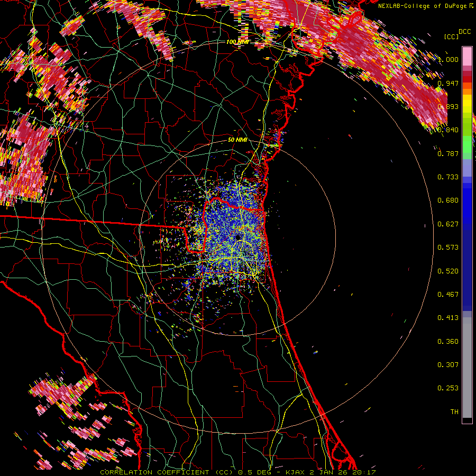The height and width of the screenshot is (476, 476).
Task: Click the 0.307 scale value
Action: (x=448, y=365)
